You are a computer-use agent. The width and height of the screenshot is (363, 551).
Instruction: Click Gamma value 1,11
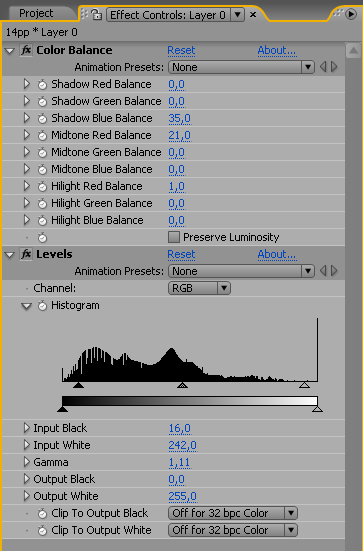click(179, 462)
